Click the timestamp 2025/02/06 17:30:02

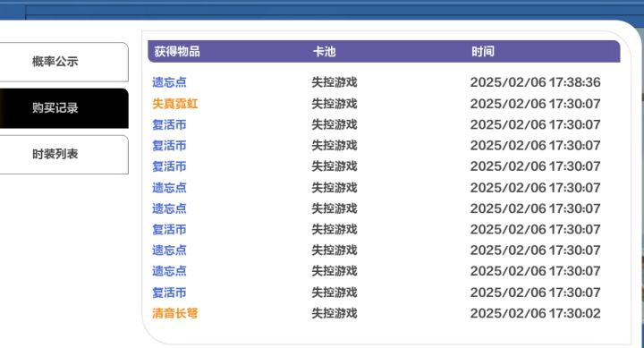(x=535, y=313)
